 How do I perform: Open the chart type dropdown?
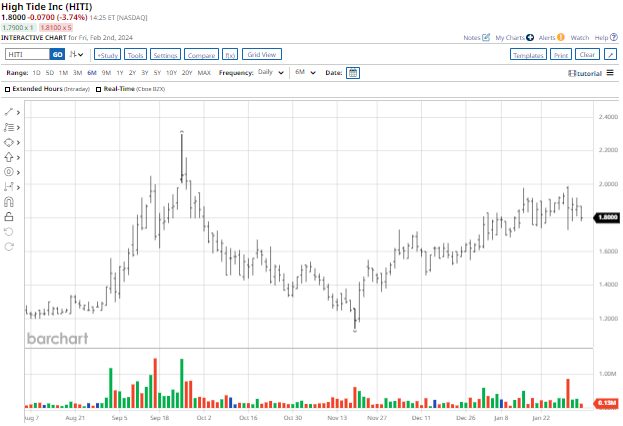pyautogui.click(x=76, y=54)
